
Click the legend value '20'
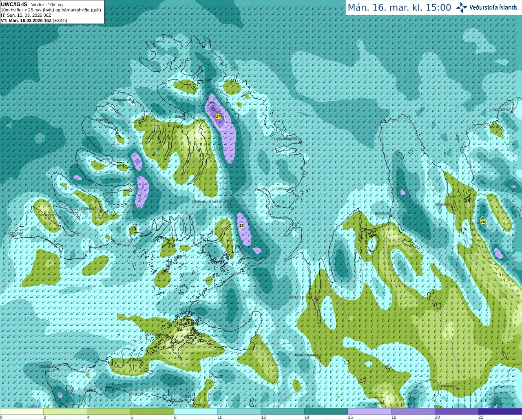(437, 417)
